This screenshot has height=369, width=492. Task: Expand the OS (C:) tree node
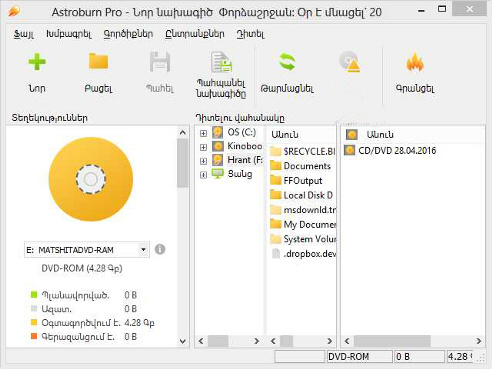point(203,133)
